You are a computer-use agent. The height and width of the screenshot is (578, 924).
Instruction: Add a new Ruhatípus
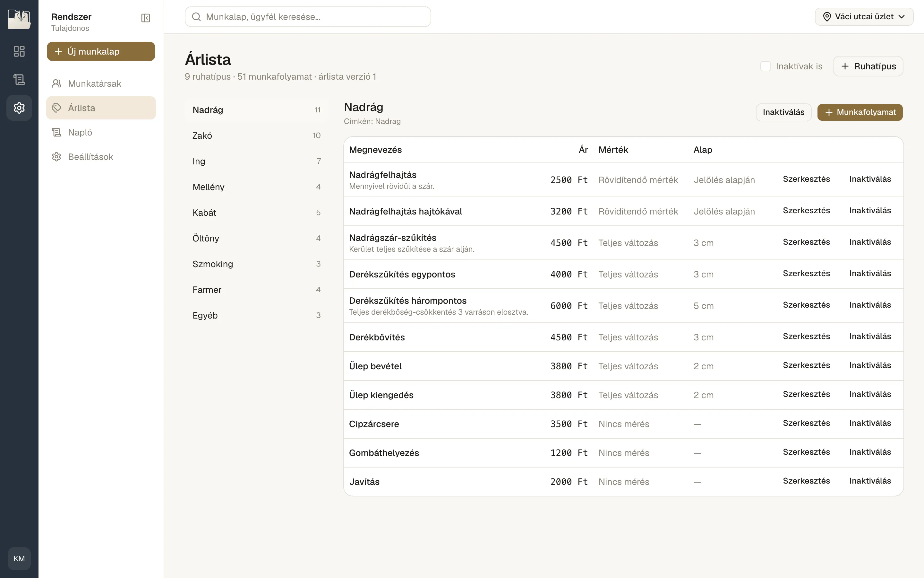coord(868,66)
